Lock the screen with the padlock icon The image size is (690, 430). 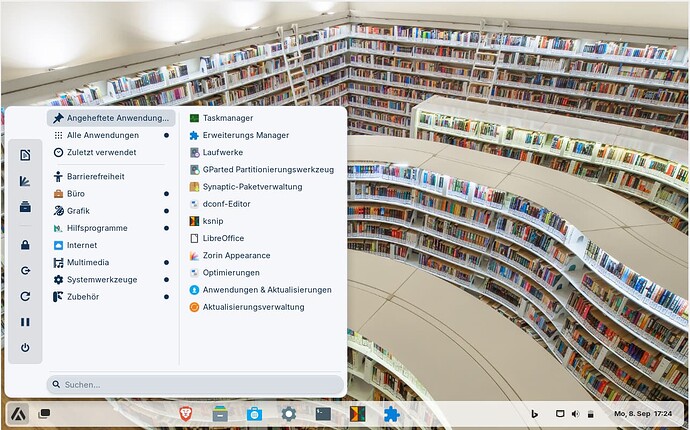click(x=25, y=245)
